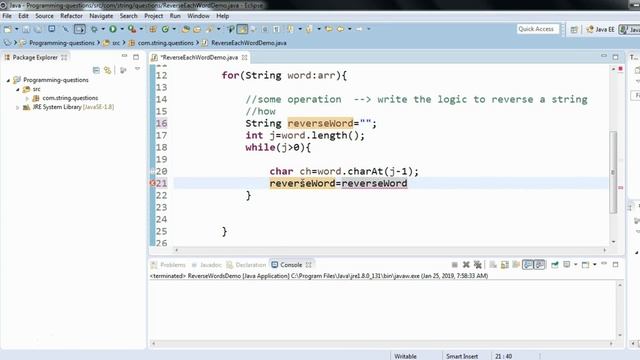Viewport: 640px width, 360px height.
Task: Click the Save icon in toolbar
Action: (26, 29)
